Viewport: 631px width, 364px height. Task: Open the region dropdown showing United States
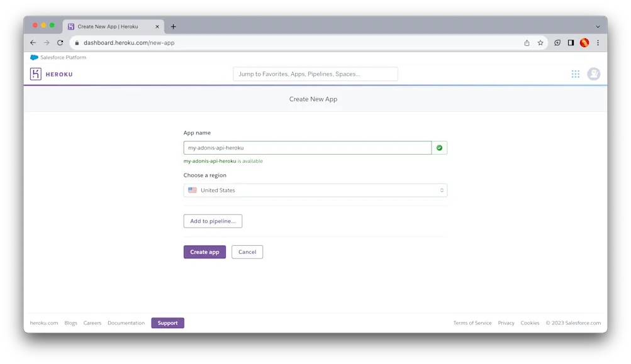(x=315, y=190)
